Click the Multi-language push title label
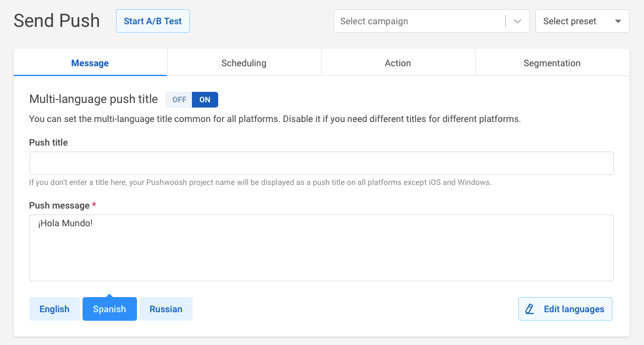Screen dimensions: 644x345 pyautogui.click(x=94, y=99)
